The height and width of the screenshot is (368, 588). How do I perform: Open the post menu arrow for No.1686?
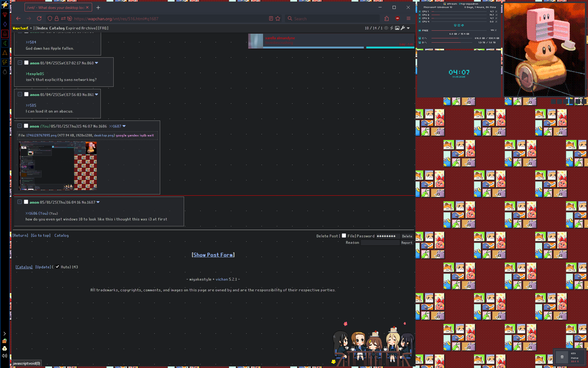tap(124, 126)
